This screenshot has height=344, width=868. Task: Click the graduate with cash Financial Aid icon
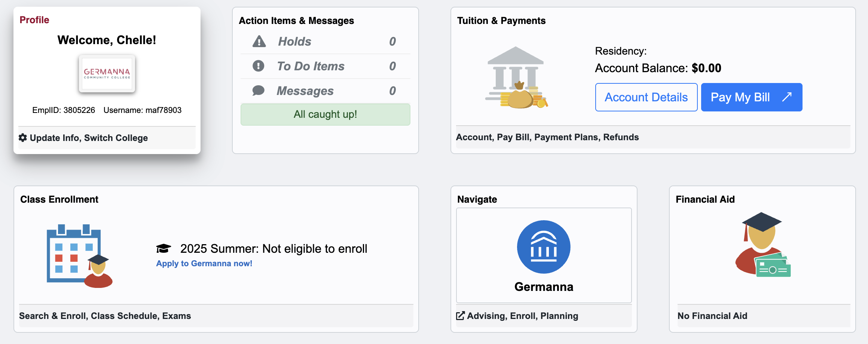(762, 245)
